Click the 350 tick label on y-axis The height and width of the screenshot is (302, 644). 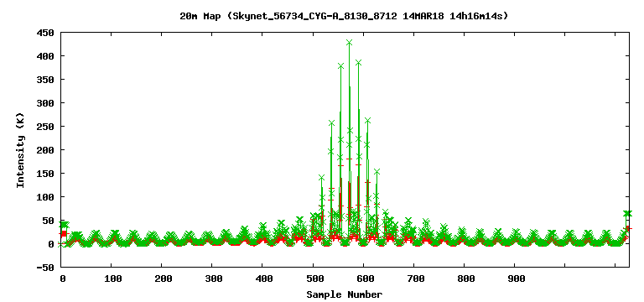pyautogui.click(x=46, y=80)
